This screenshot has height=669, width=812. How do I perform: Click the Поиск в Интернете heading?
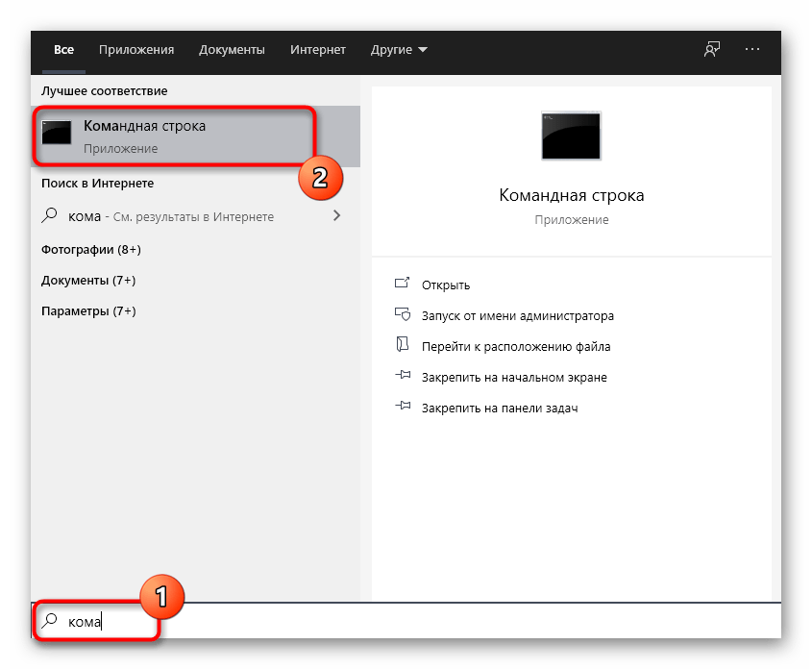(x=97, y=184)
